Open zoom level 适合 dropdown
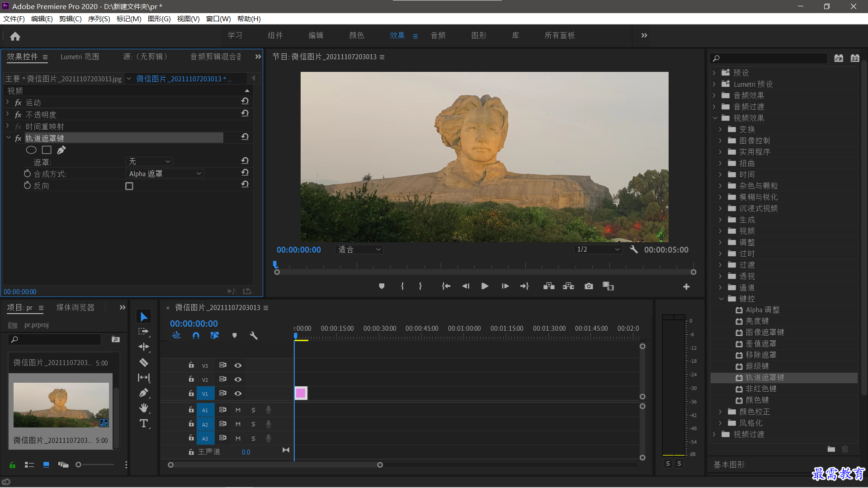Viewport: 868px width, 488px height. pos(359,249)
